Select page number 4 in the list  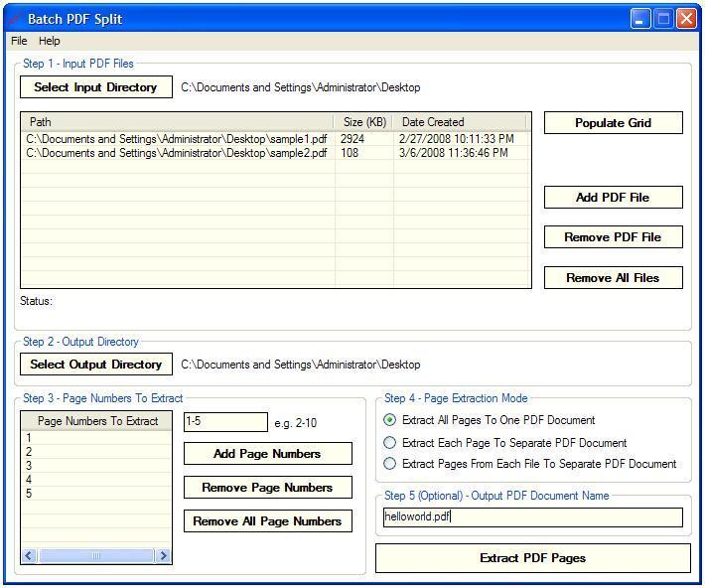tap(96, 480)
